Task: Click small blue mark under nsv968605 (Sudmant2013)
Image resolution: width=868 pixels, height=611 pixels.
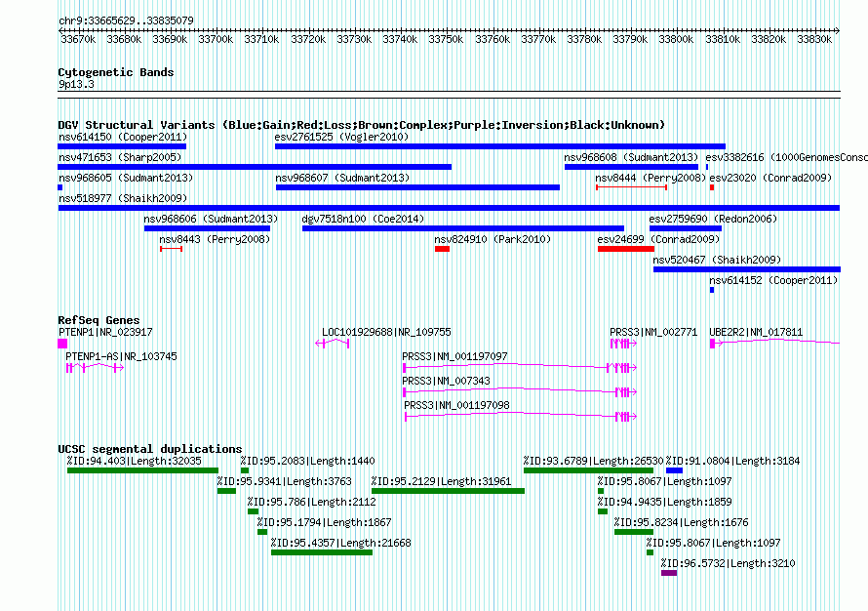Action: tap(60, 187)
